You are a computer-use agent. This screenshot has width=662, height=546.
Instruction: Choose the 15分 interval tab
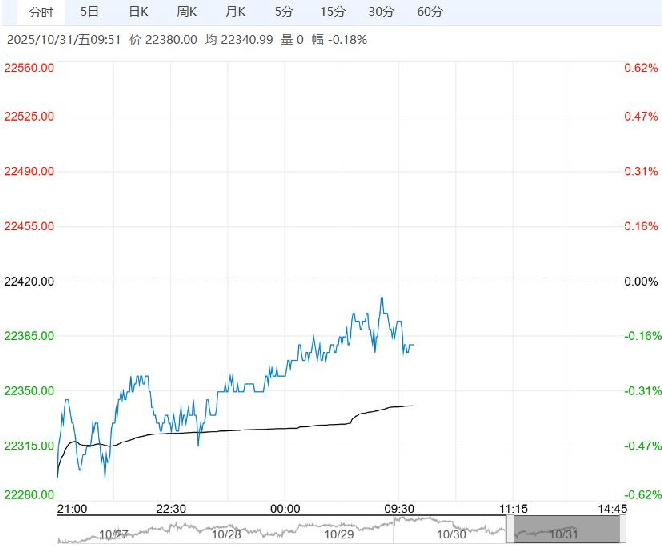[333, 12]
